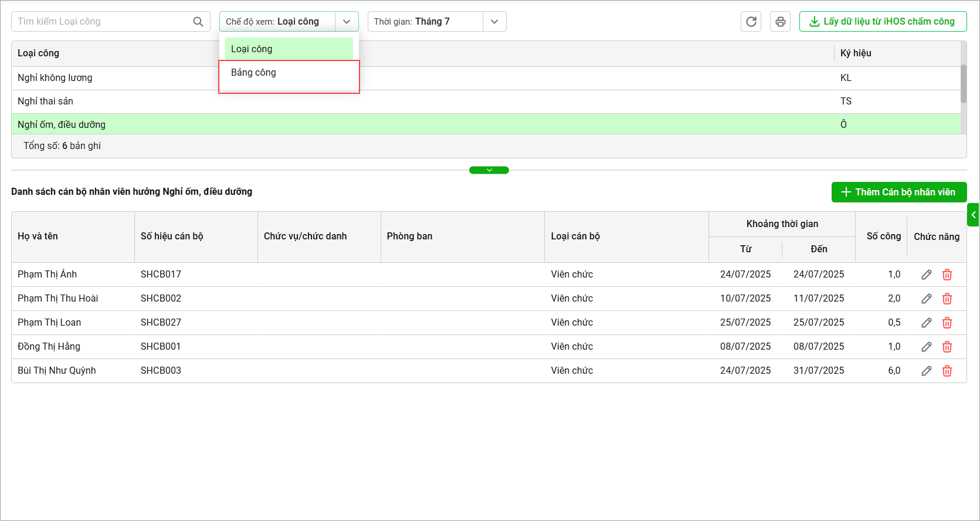Expand the green side panel tab

pos(973,215)
